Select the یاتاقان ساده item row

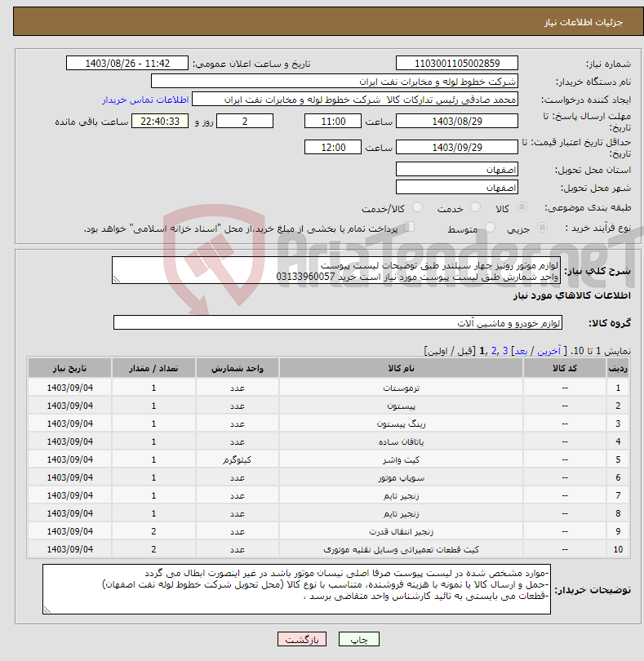329,441
